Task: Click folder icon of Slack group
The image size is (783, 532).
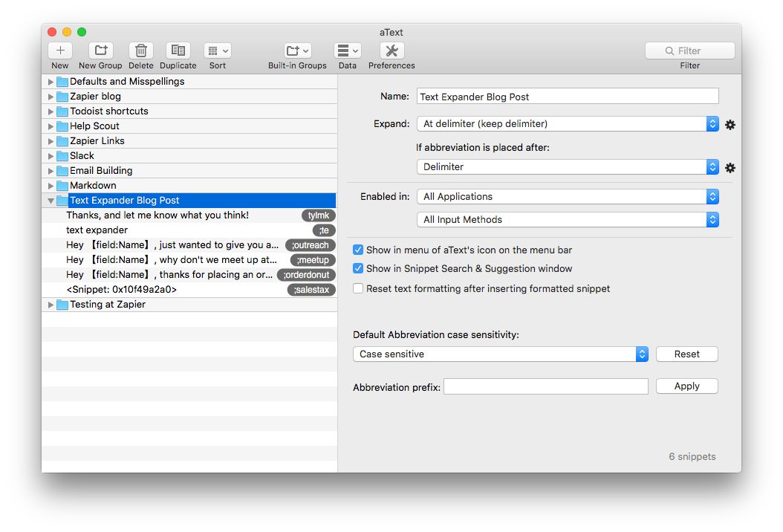Action: [x=62, y=156]
